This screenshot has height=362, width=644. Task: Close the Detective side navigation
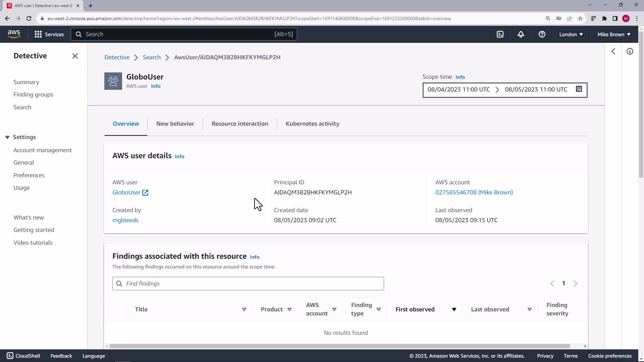75,56
